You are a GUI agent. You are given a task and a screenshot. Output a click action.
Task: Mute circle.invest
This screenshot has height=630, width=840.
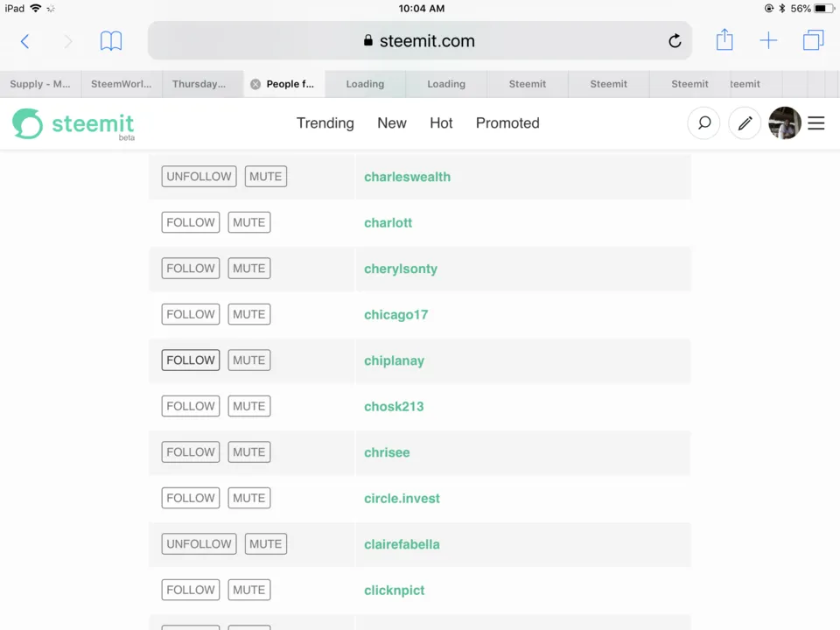(249, 498)
